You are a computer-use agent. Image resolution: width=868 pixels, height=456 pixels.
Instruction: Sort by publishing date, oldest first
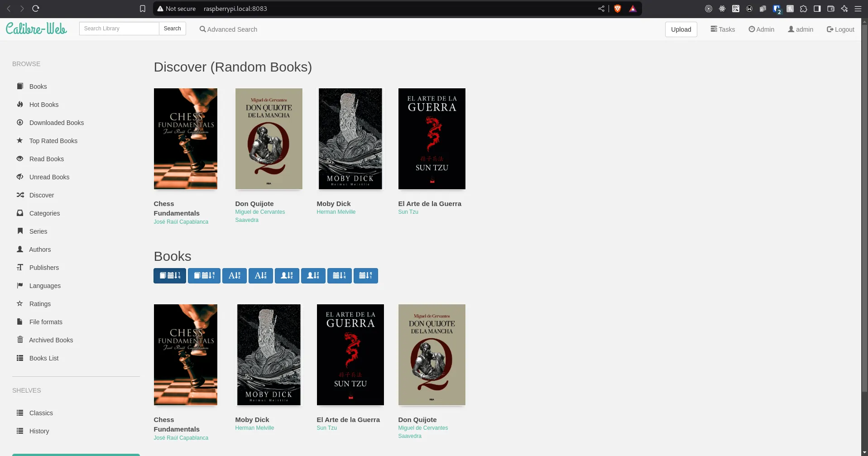tap(366, 276)
